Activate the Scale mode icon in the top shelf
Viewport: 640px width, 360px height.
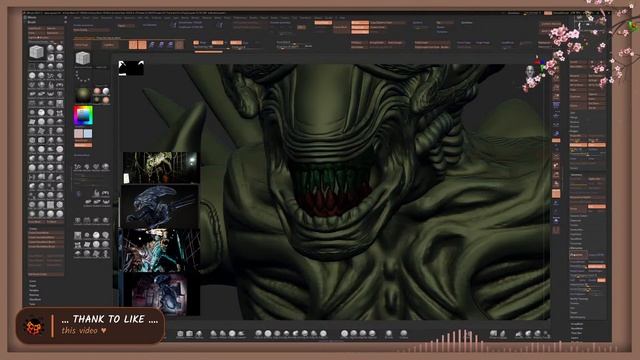pyautogui.click(x=161, y=44)
